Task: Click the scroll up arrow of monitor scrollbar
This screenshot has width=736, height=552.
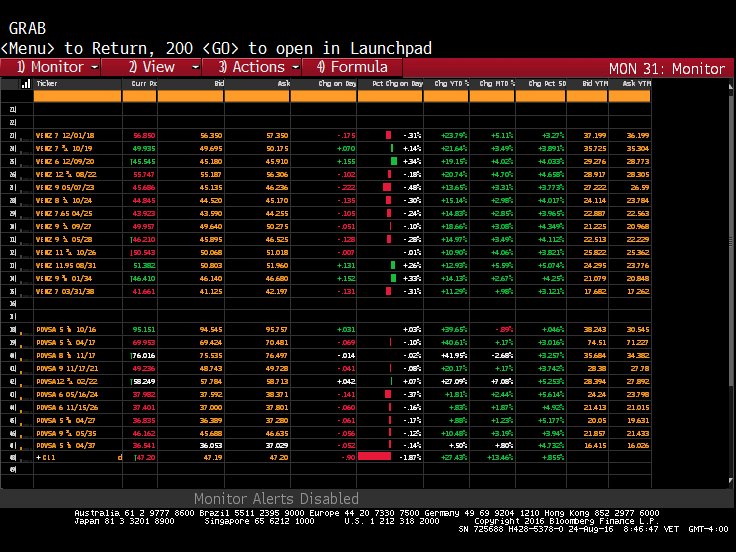Action: [730, 86]
